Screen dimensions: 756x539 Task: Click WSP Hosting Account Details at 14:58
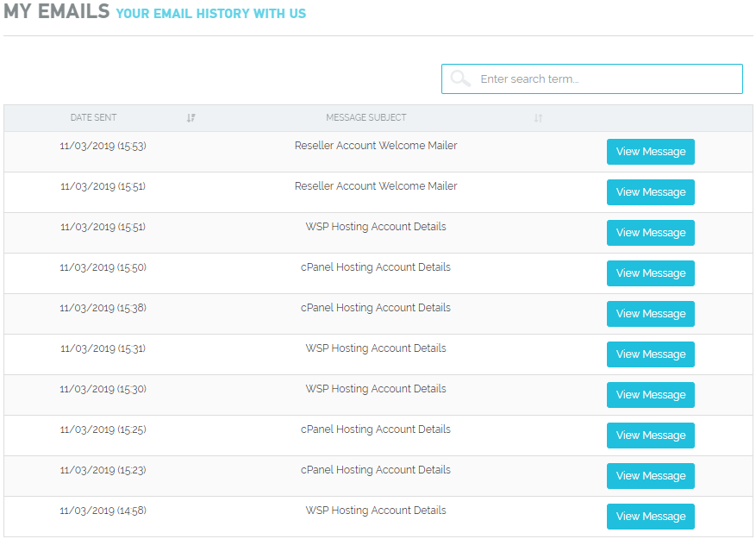[376, 511]
